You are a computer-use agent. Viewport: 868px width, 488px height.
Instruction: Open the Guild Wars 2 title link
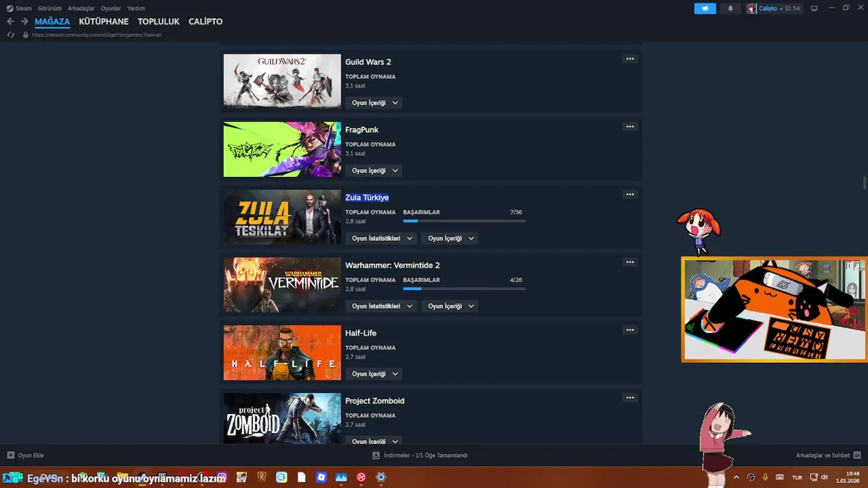tap(368, 62)
